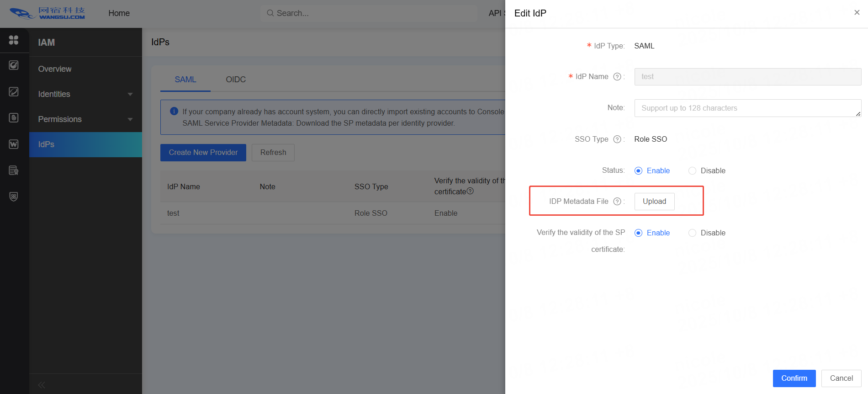Screen dimensions: 868x394
Task: Click help icon next to IDP Metadata File
Action: coord(617,202)
